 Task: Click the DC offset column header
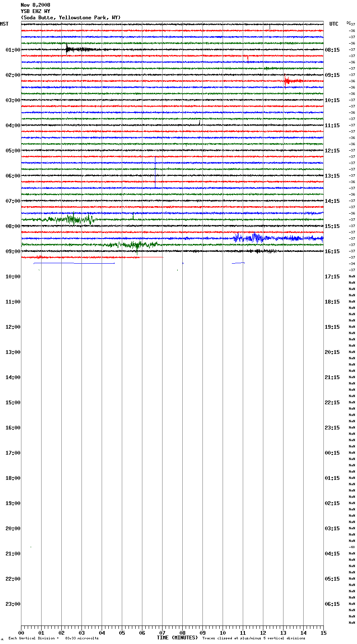pos(349,22)
